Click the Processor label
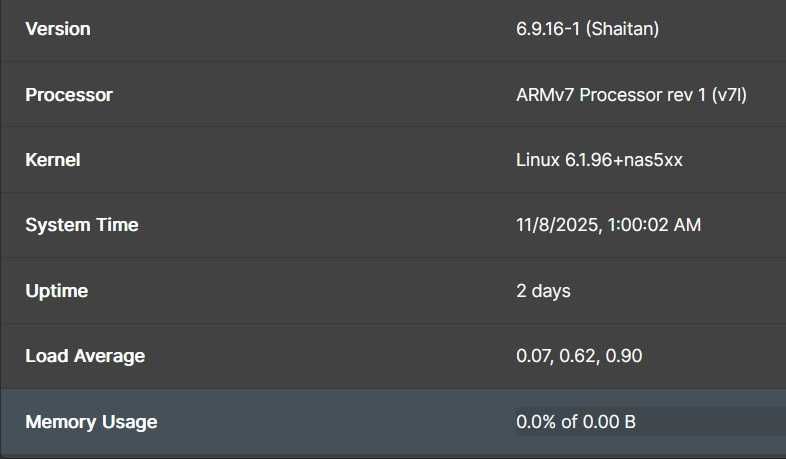This screenshot has width=786, height=459. [x=68, y=95]
